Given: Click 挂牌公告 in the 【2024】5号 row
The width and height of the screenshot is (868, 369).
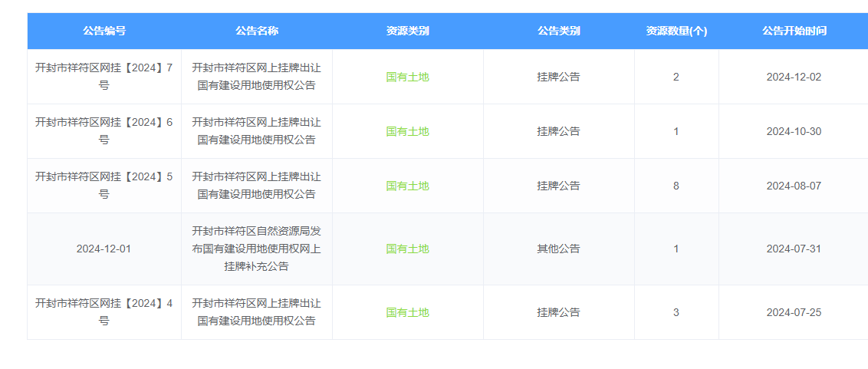Looking at the screenshot, I should tap(558, 186).
